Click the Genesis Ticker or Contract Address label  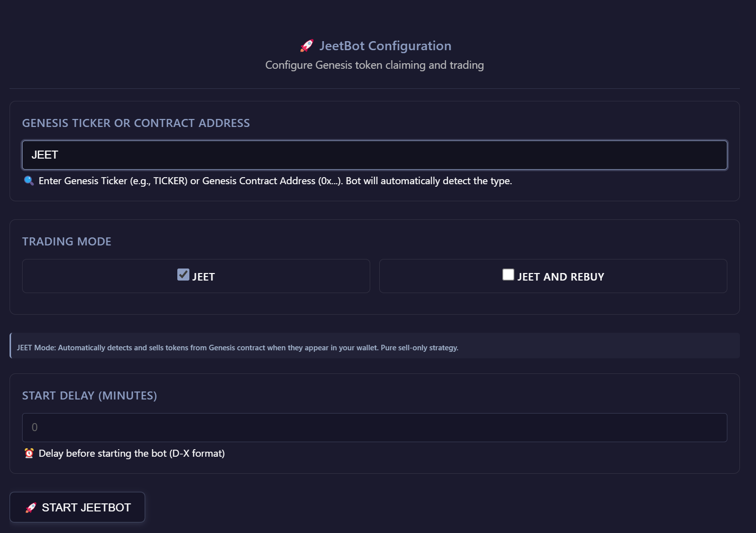[x=136, y=123]
